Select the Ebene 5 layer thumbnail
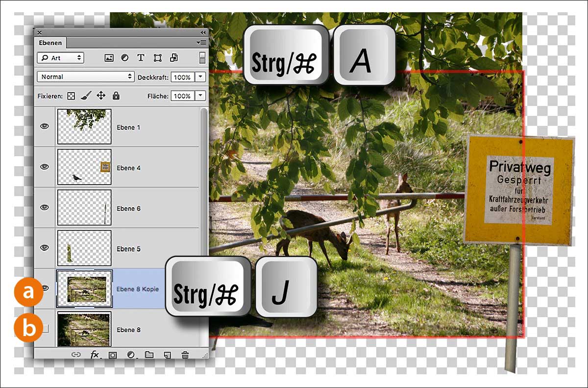588x388 pixels. pos(84,248)
